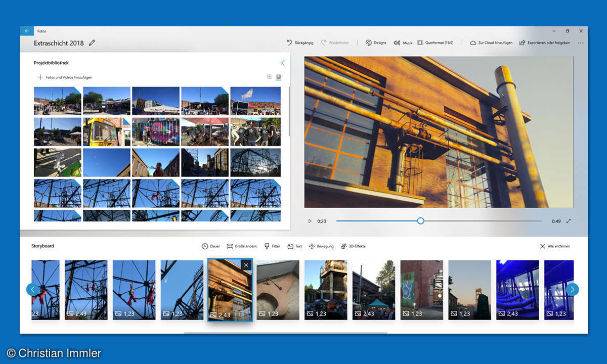Screen dimensions: 607x364
Task: Switch library to the small grid view
Action: tap(278, 77)
